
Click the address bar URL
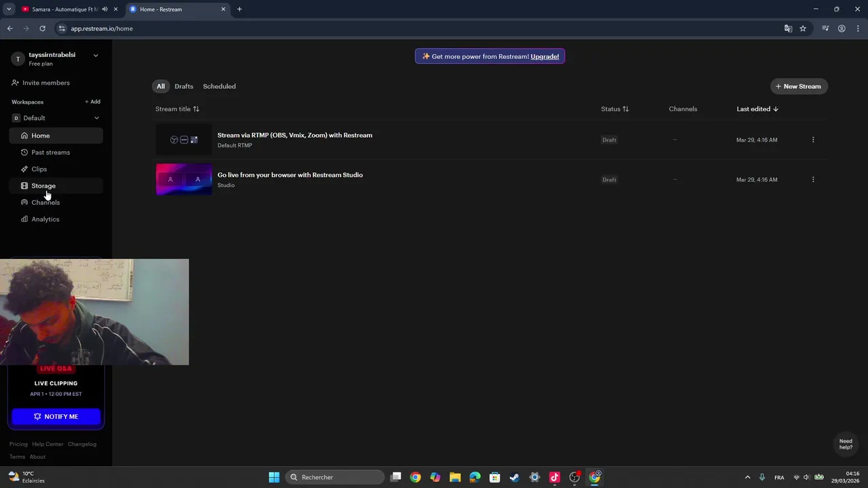point(102,28)
